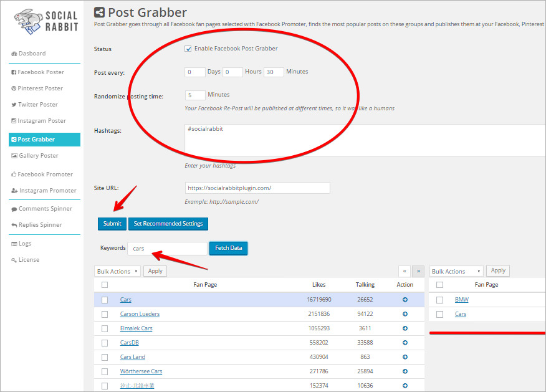This screenshot has width=546, height=392.
Task: Tick select-all checkbox in selected pages table
Action: [x=440, y=285]
